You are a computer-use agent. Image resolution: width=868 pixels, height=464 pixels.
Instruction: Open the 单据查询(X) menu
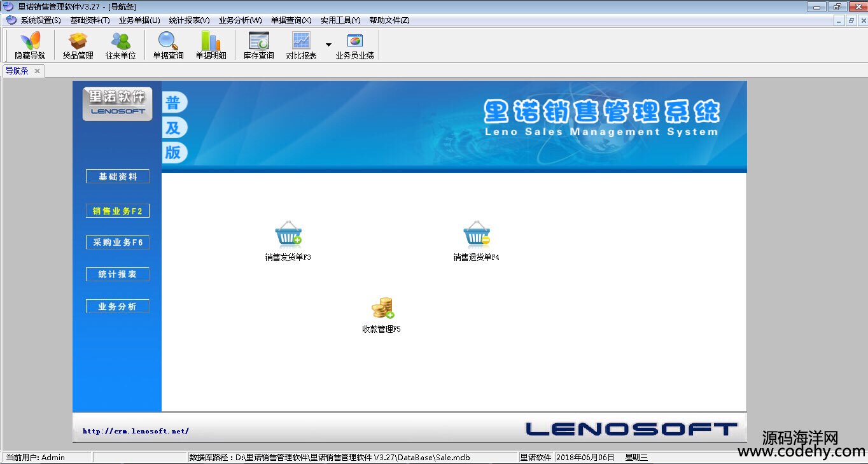click(291, 20)
